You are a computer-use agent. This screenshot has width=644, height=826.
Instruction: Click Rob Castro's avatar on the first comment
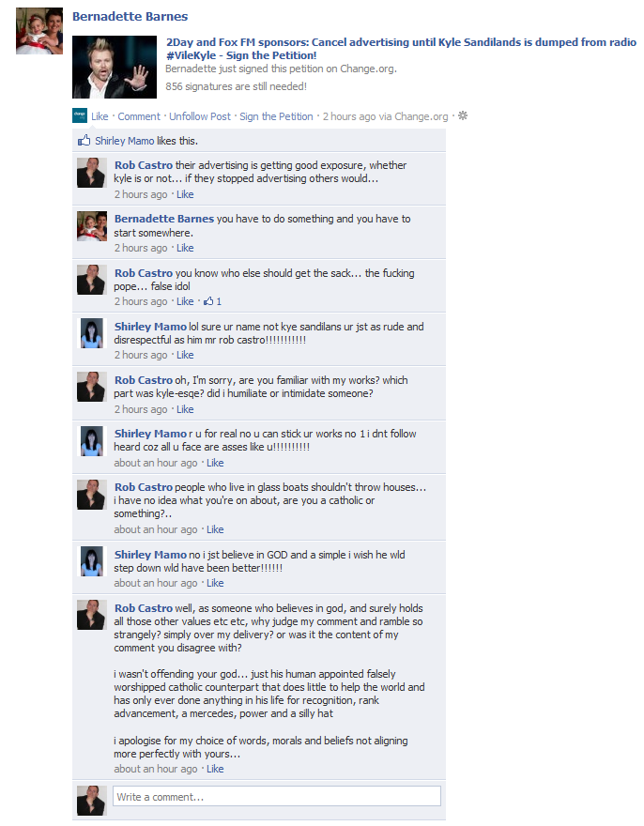pos(91,173)
